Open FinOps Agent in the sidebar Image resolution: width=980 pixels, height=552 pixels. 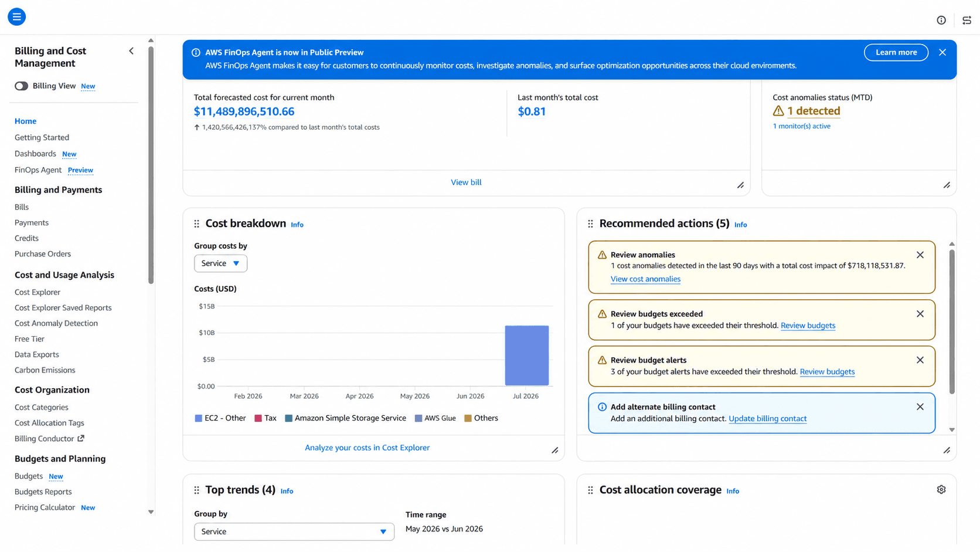pos(38,170)
